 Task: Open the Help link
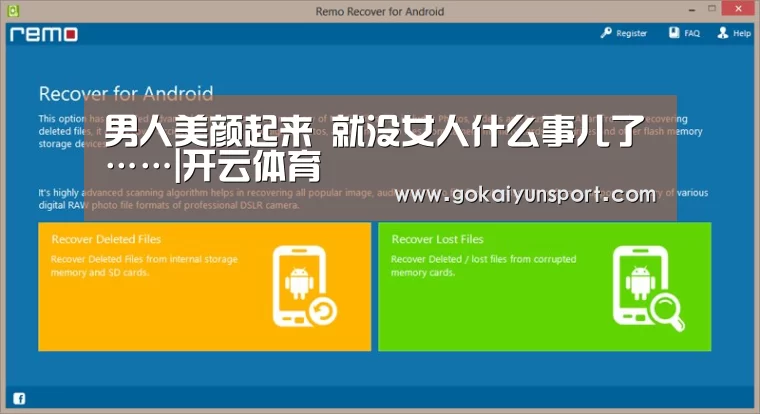(x=742, y=33)
